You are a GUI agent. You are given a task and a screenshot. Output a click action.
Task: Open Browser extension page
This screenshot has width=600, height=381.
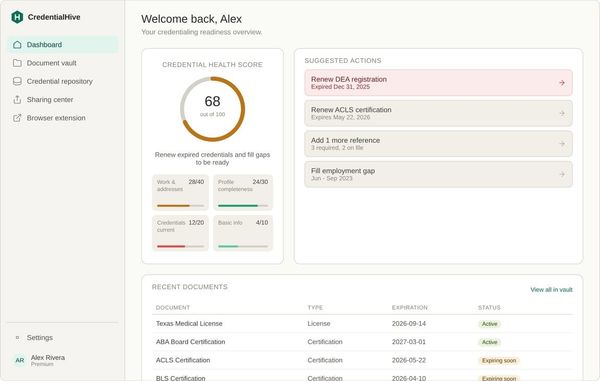point(63,118)
